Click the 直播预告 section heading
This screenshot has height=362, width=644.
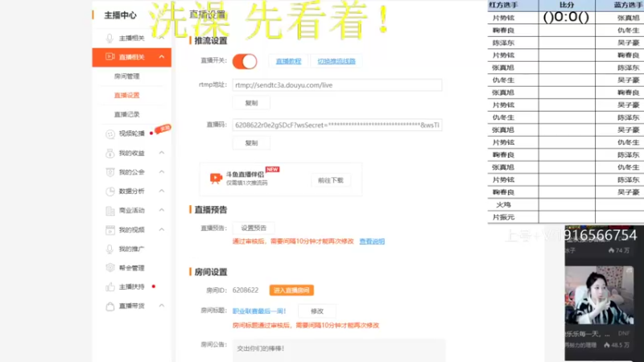211,210
